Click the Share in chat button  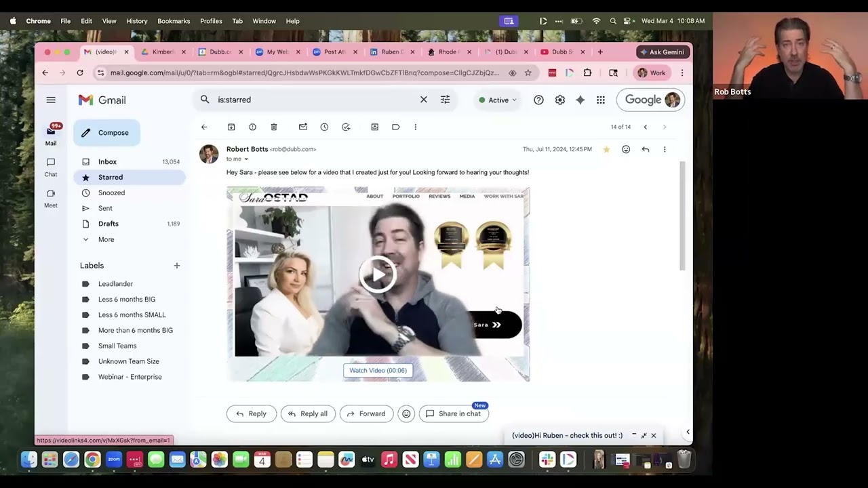(x=454, y=413)
